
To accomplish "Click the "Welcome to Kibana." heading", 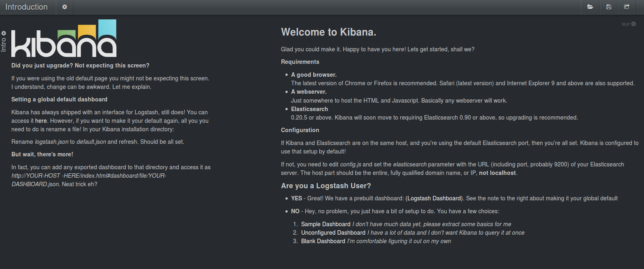I will 328,32.
